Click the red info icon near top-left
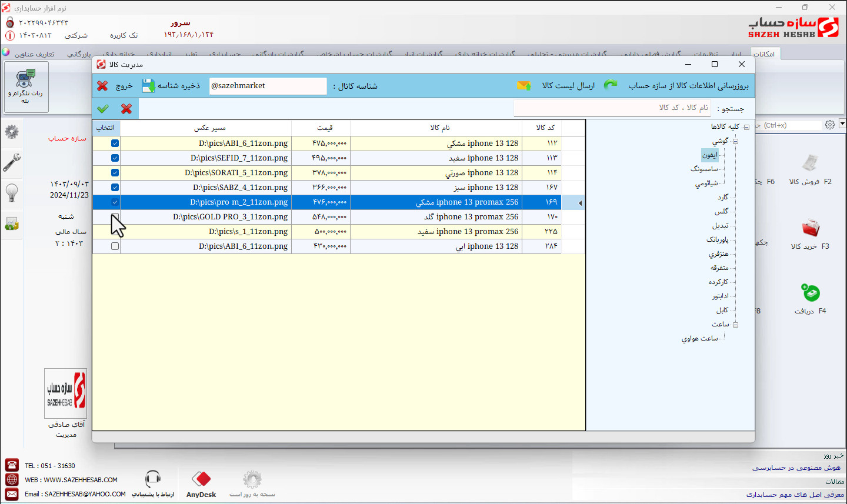Viewport: 847px width, 504px height. tap(9, 35)
